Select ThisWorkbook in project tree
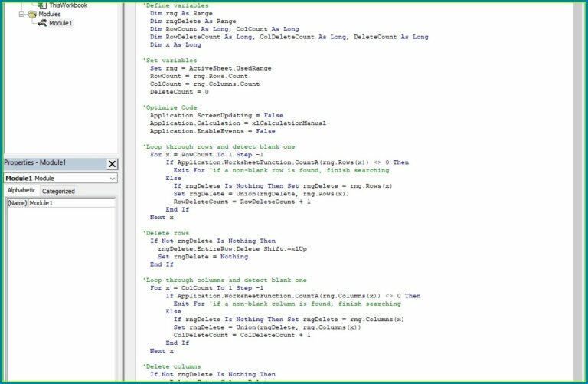The image size is (588, 384). pyautogui.click(x=68, y=5)
